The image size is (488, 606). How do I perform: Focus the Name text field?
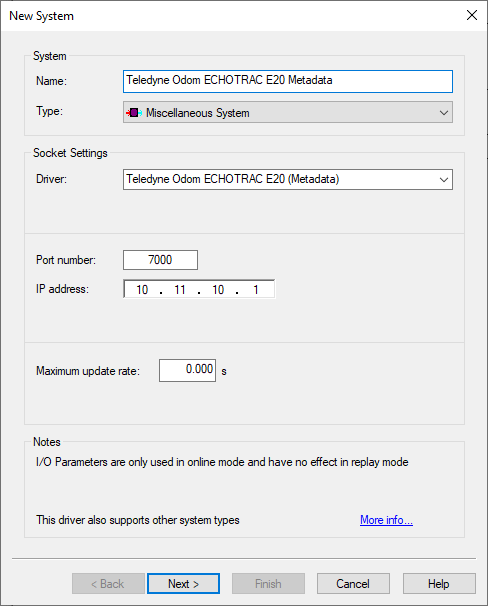pos(288,81)
